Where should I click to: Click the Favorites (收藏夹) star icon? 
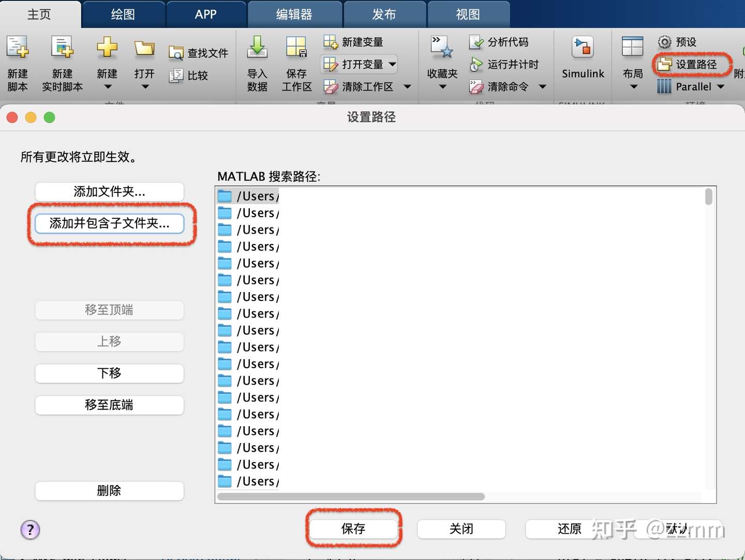tap(442, 48)
